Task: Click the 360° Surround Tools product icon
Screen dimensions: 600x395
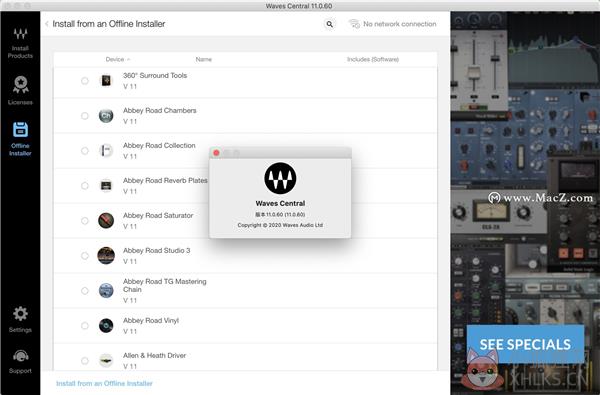Action: (106, 80)
